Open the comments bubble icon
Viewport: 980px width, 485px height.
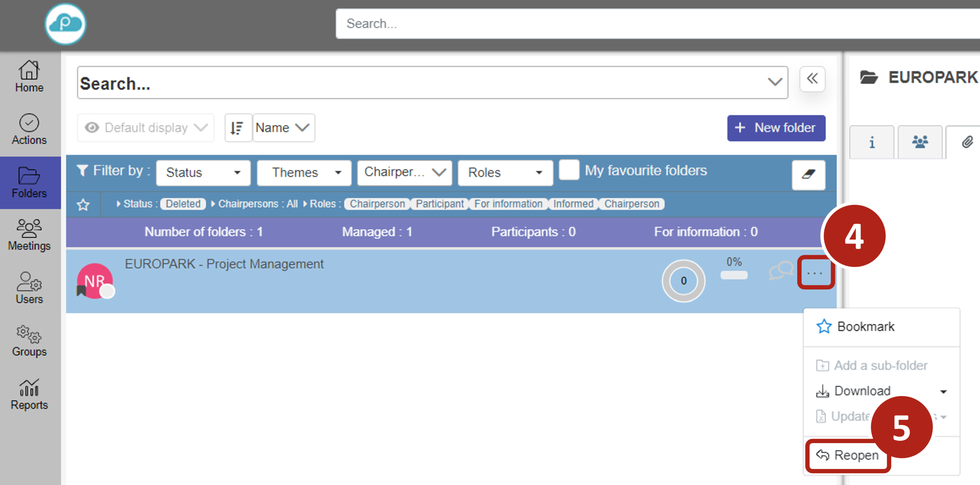781,271
